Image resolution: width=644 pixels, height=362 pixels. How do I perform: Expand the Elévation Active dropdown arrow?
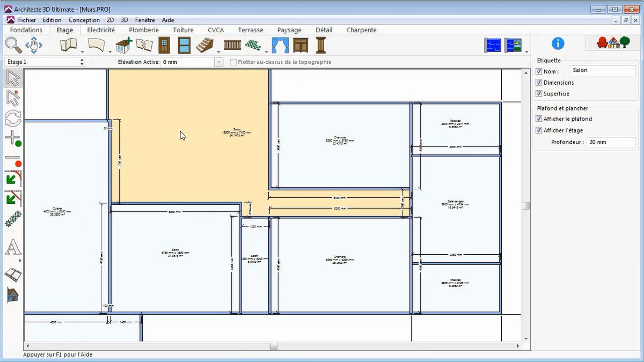[x=219, y=62]
